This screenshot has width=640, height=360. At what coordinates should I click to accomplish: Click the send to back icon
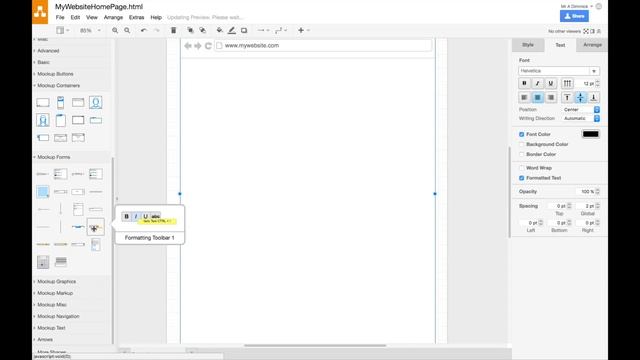[202, 30]
